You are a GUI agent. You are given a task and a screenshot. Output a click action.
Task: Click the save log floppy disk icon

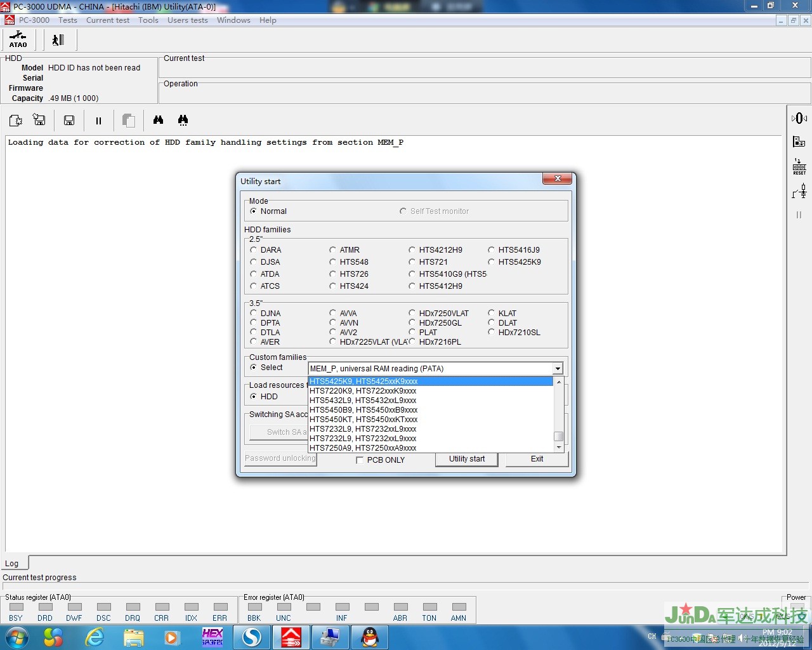pyautogui.click(x=69, y=120)
